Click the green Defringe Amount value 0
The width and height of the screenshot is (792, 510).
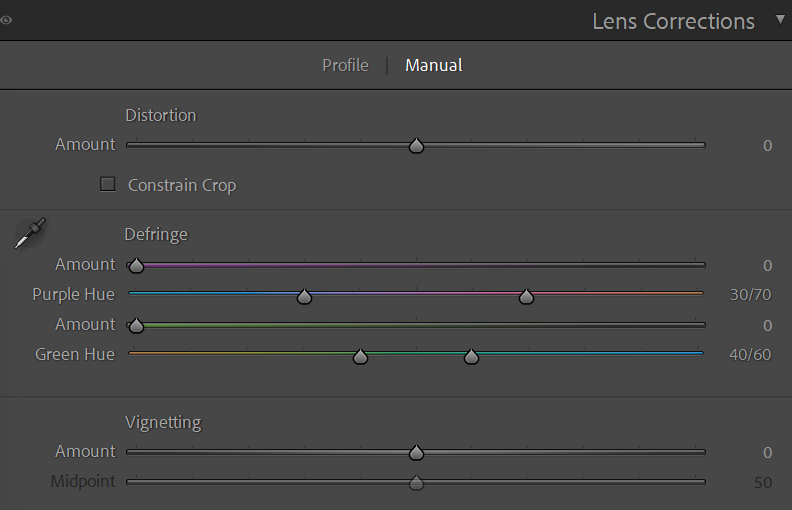click(x=767, y=326)
